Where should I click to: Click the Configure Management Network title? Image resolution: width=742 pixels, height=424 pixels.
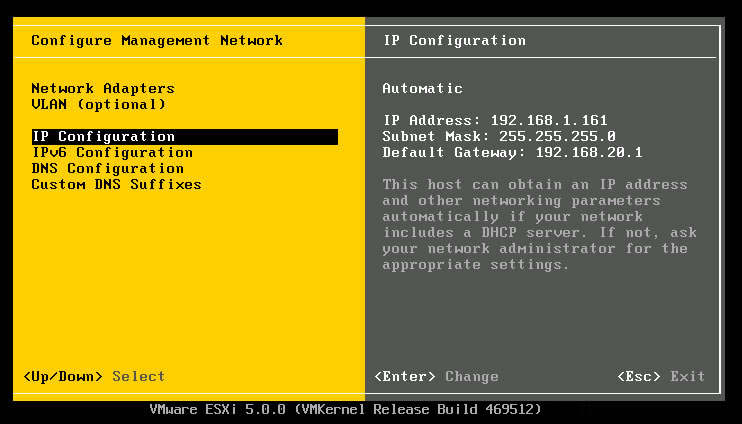(157, 41)
